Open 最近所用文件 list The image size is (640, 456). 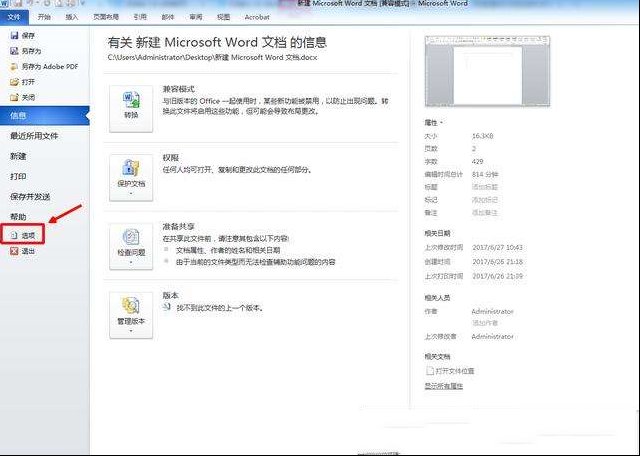34,136
